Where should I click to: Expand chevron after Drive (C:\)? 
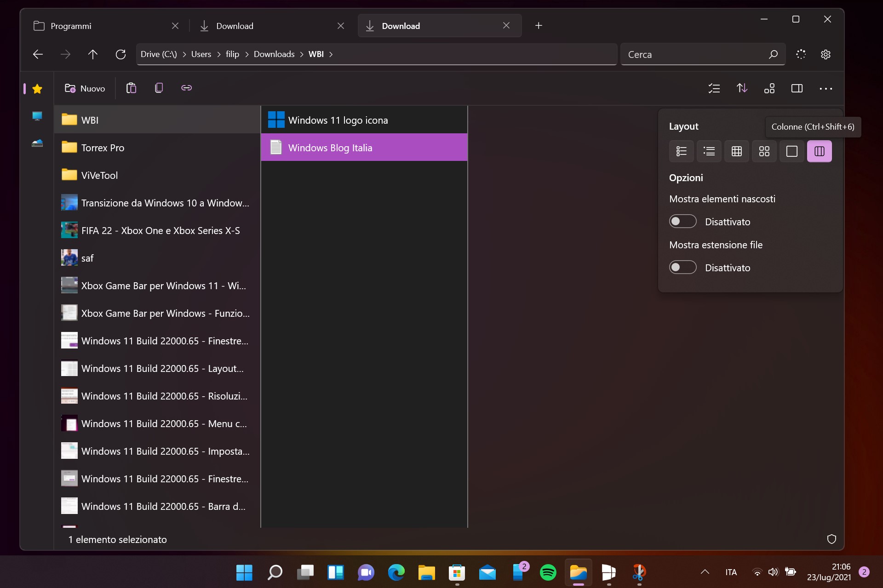click(184, 54)
